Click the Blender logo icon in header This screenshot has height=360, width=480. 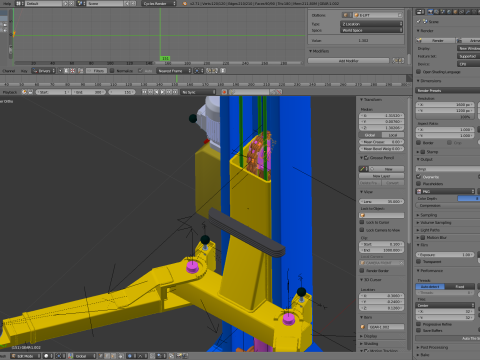point(184,3)
